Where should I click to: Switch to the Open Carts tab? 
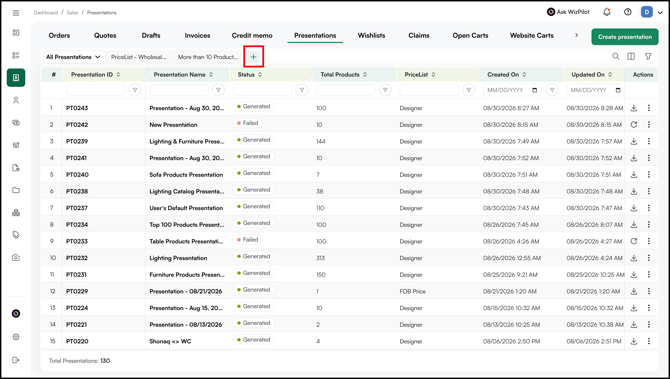tap(470, 35)
